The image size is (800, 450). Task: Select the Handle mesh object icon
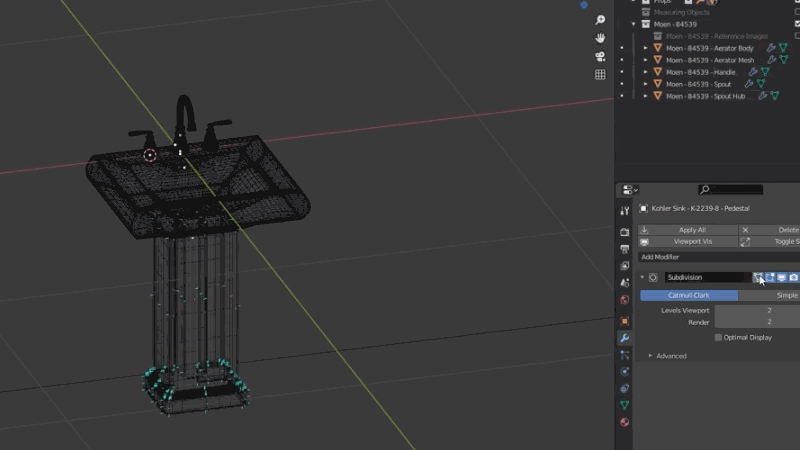click(x=658, y=72)
